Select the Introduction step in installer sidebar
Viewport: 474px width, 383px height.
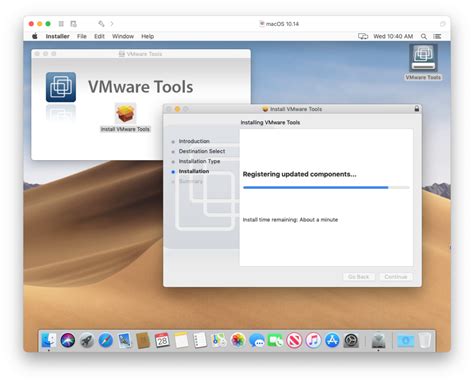194,141
